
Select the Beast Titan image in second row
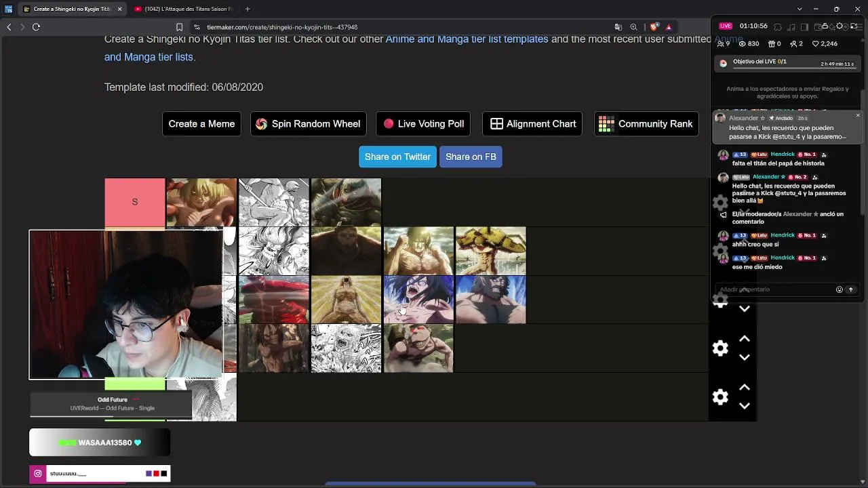346,251
